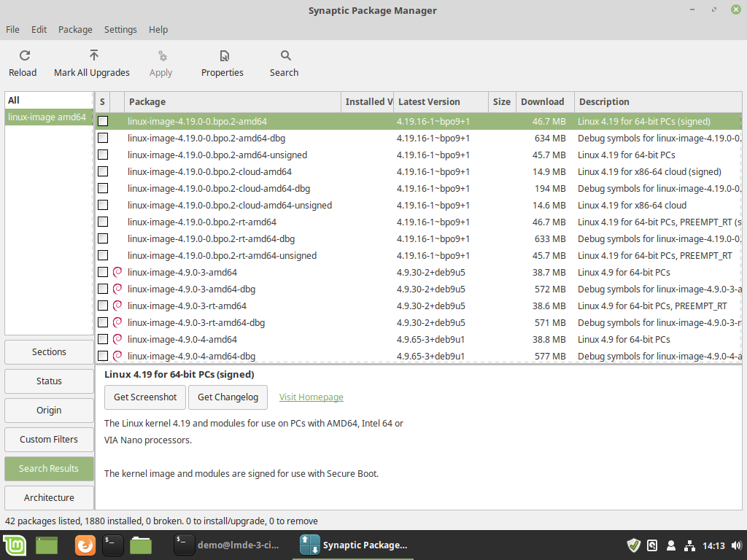Open the volume speaker tray icon
Viewport: 747px width, 560px height.
tap(736, 545)
